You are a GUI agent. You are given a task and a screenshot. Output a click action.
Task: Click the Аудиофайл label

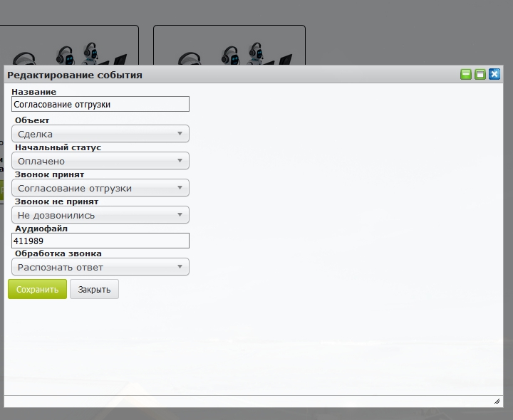coord(41,229)
